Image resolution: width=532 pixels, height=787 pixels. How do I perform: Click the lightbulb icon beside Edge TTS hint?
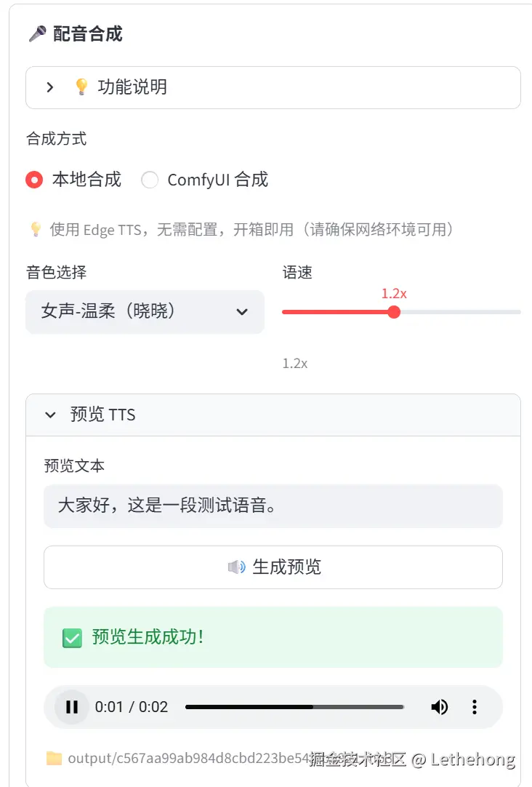click(35, 230)
